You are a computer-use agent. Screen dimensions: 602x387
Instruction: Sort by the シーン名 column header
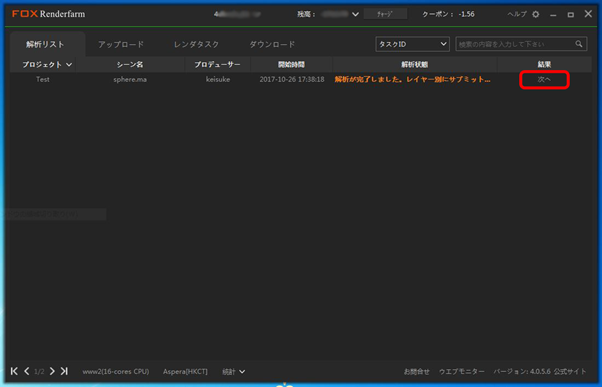point(130,64)
